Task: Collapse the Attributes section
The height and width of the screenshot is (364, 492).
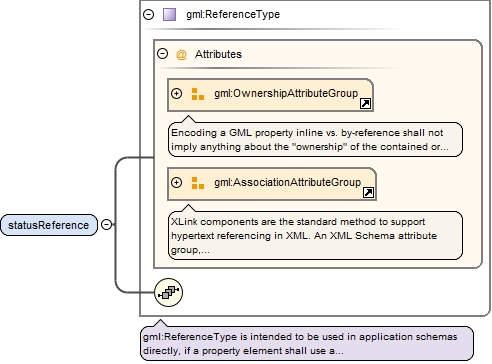Action: 162,54
